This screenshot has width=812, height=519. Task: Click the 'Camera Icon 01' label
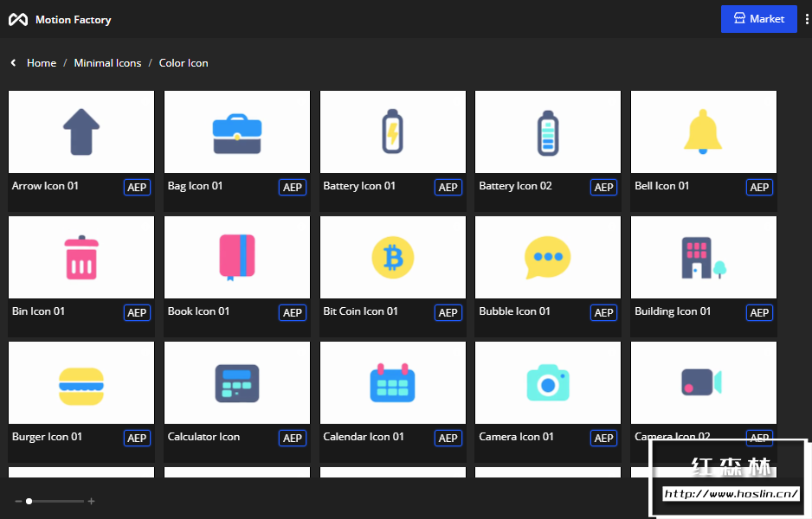tap(516, 437)
